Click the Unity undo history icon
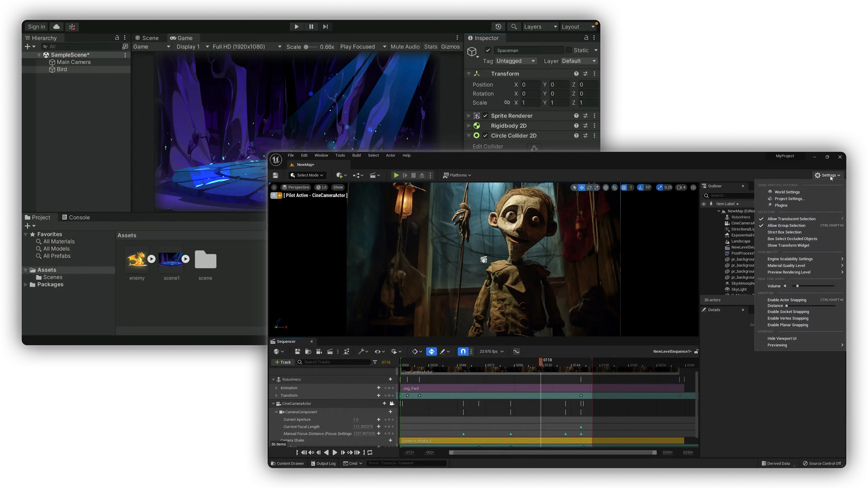 (498, 27)
